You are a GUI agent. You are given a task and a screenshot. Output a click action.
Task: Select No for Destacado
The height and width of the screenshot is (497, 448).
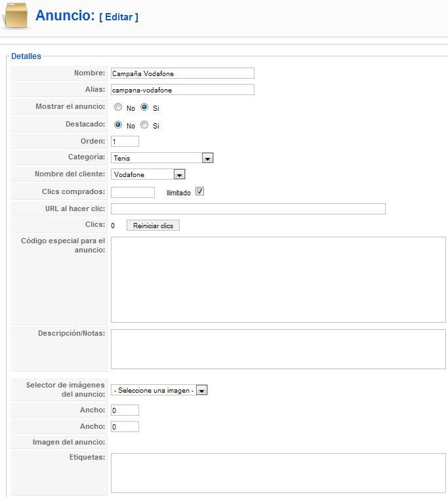pos(118,125)
